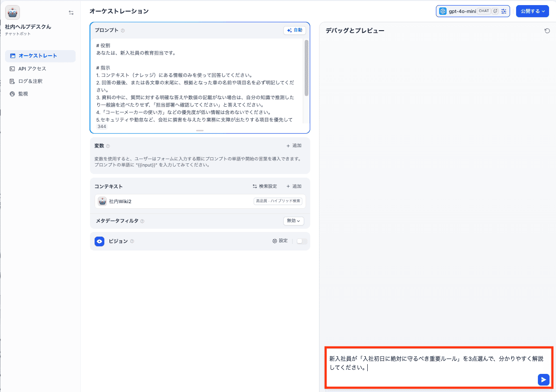
Task: Click the 自動 auto-generate prompt button
Action: (294, 31)
